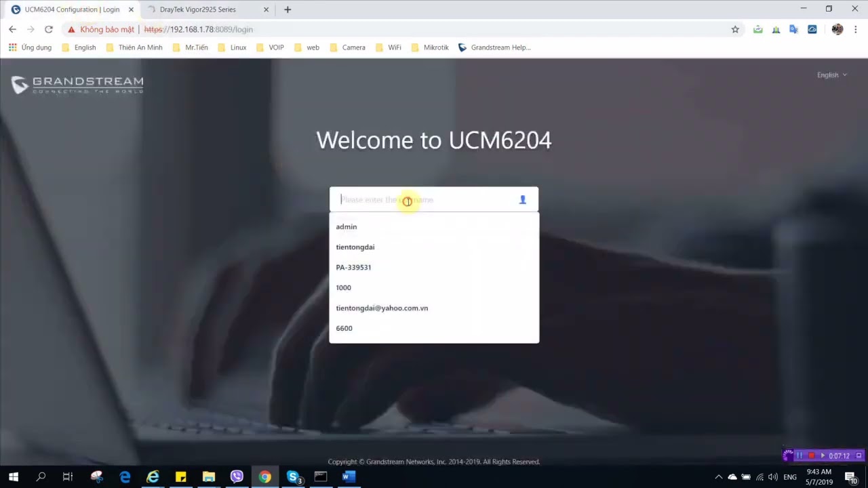Screen dimensions: 868x488
Task: Open the Chrome profile avatar
Action: [x=837, y=29]
